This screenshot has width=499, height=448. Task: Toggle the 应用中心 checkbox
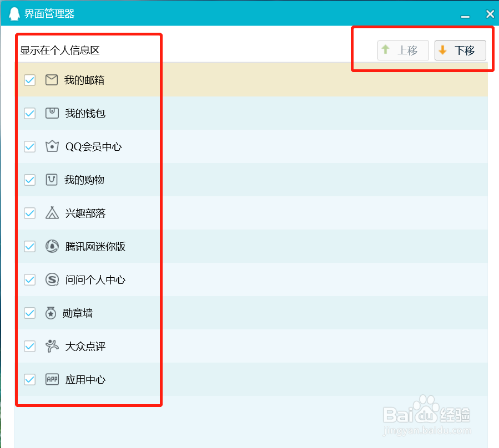click(x=29, y=380)
